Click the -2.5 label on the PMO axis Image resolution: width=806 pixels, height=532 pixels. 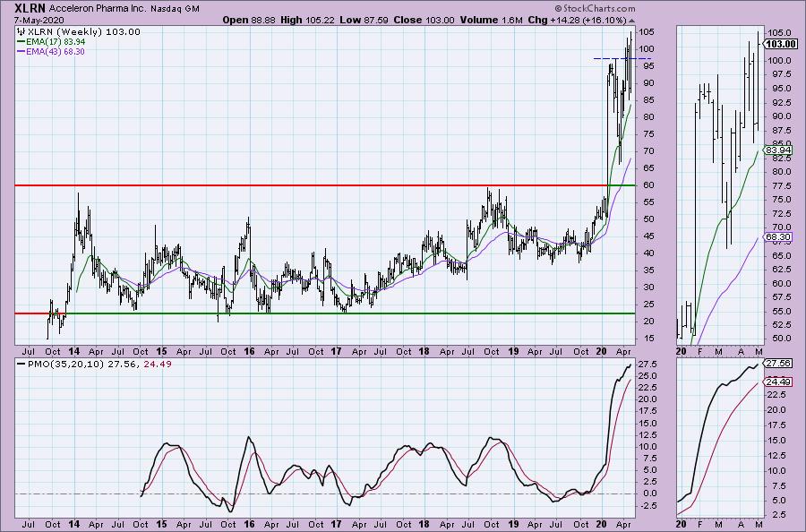647,505
